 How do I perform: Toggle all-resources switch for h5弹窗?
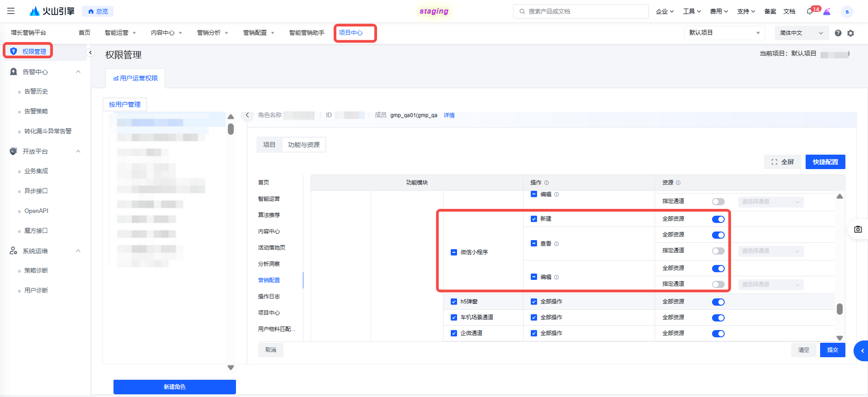[718, 302]
